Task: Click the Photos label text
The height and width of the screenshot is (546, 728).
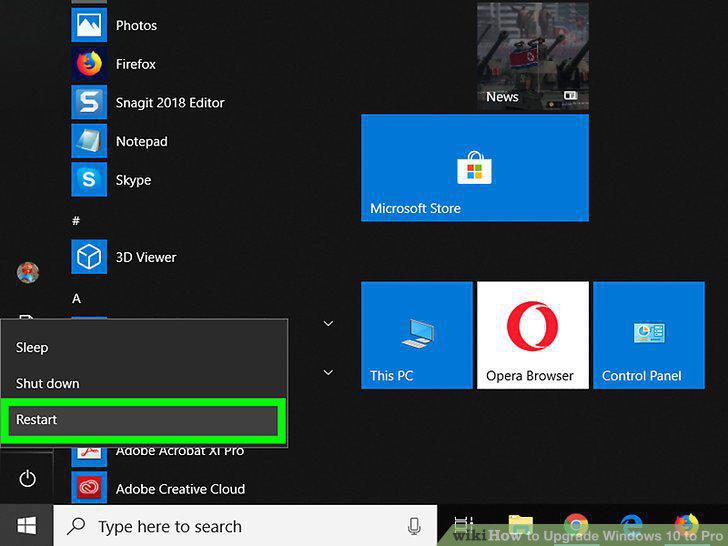Action: pyautogui.click(x=136, y=26)
